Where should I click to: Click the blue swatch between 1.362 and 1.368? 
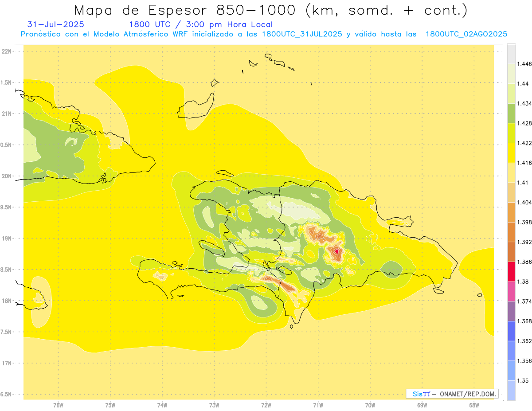[x=511, y=331]
